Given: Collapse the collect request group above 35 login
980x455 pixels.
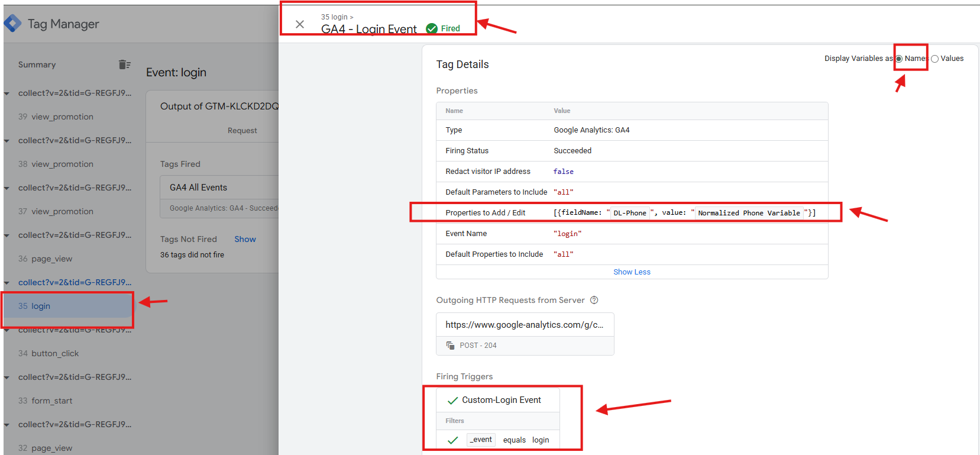Looking at the screenshot, I should click(x=7, y=283).
